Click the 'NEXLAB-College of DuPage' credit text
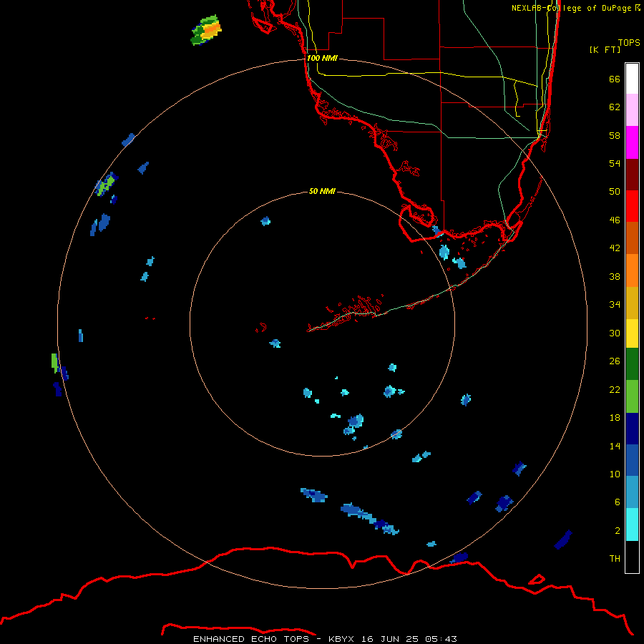This screenshot has height=644, width=644. (x=571, y=8)
